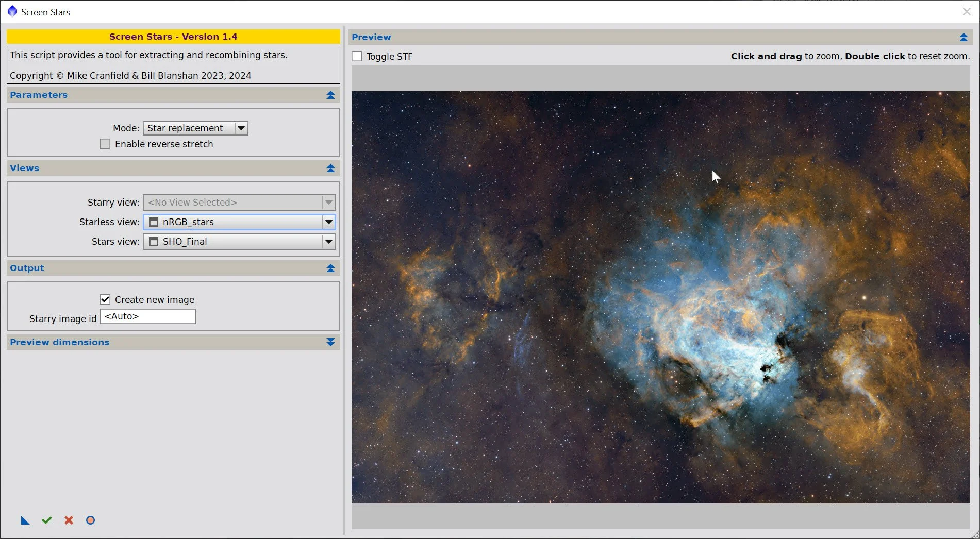
Task: Click the Output section title
Action: tap(27, 268)
